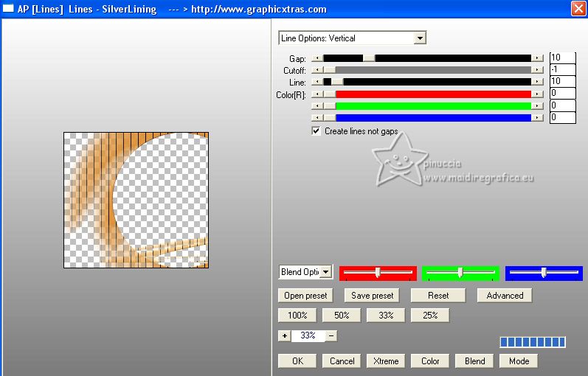Open the Advanced settings
The image size is (588, 376).
point(505,296)
